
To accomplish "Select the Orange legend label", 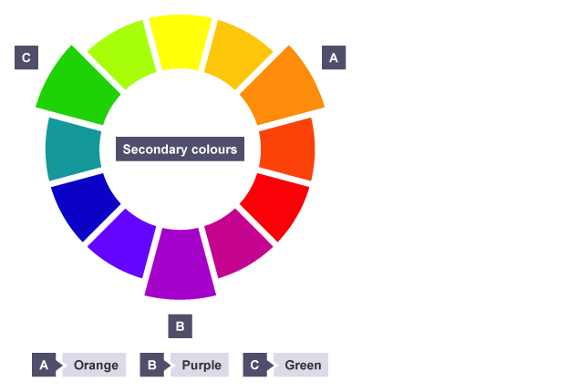I will 96,366.
